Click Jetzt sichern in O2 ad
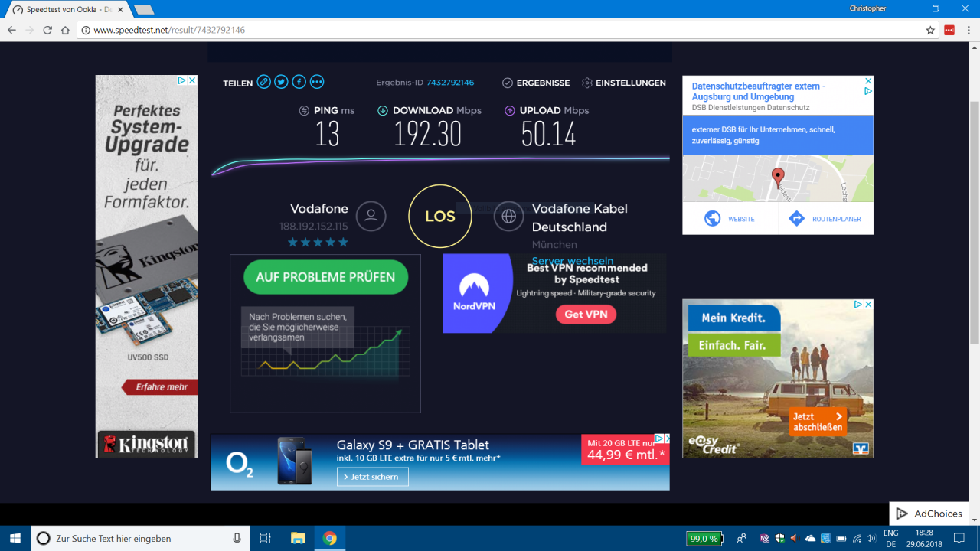980x551 pixels. pyautogui.click(x=373, y=477)
